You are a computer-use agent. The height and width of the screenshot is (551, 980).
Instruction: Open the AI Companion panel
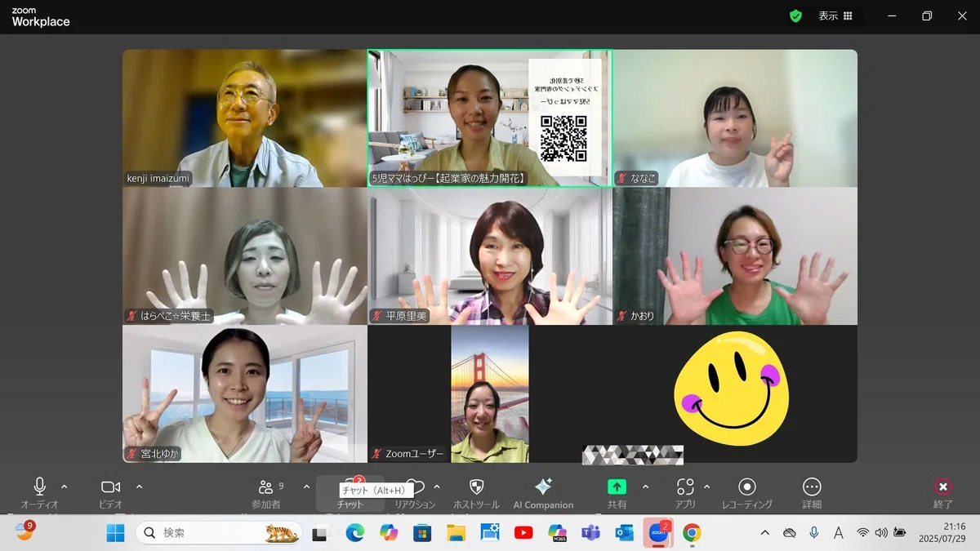coord(543,494)
